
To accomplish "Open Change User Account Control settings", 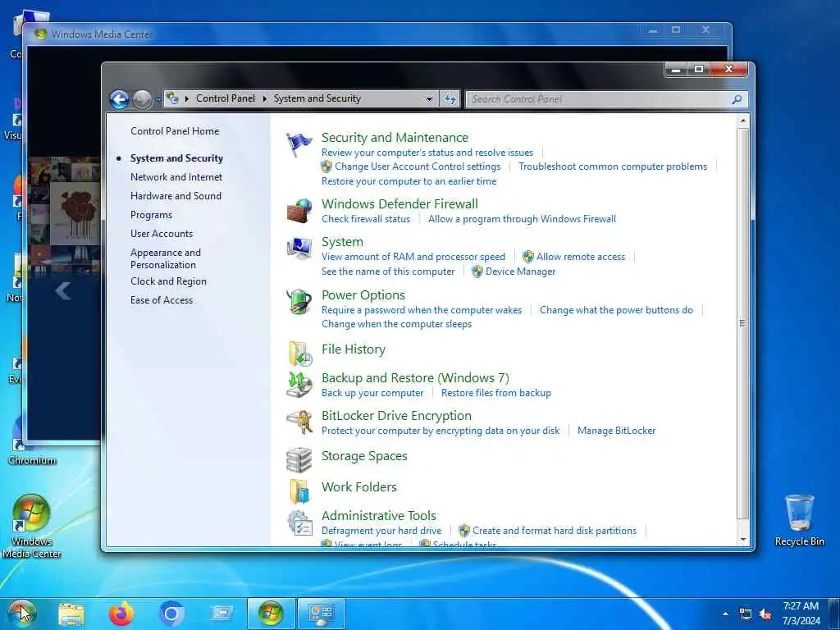I will [418, 167].
